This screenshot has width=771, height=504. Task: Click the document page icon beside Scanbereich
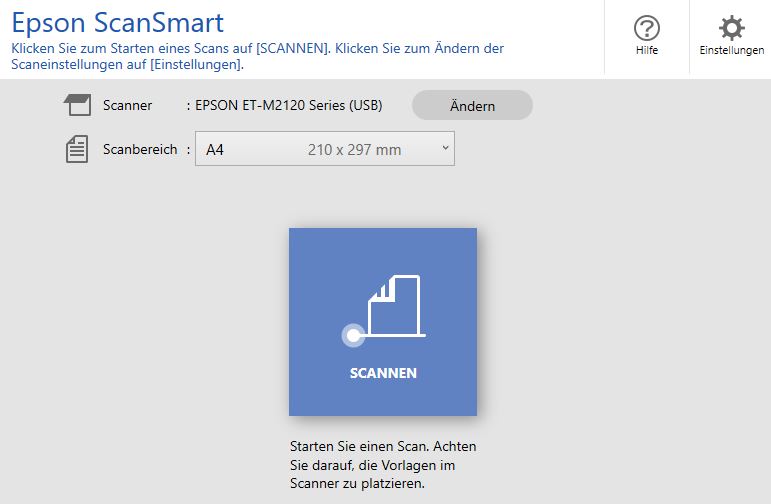coord(77,149)
